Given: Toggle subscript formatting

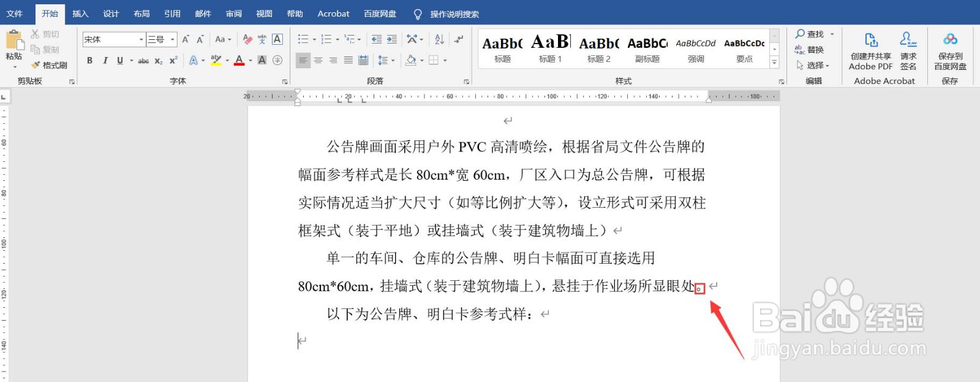Looking at the screenshot, I should coord(158,60).
